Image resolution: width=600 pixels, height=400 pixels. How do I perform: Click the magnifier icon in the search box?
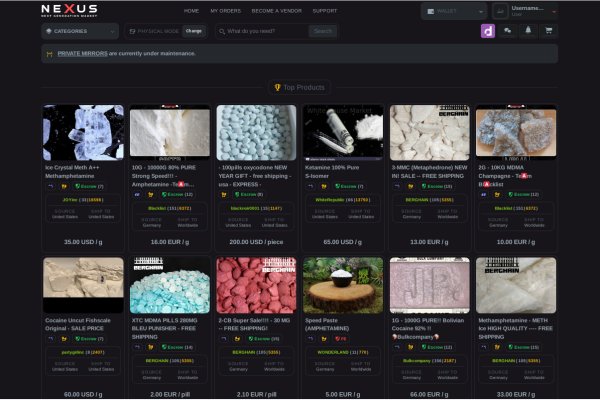point(222,31)
